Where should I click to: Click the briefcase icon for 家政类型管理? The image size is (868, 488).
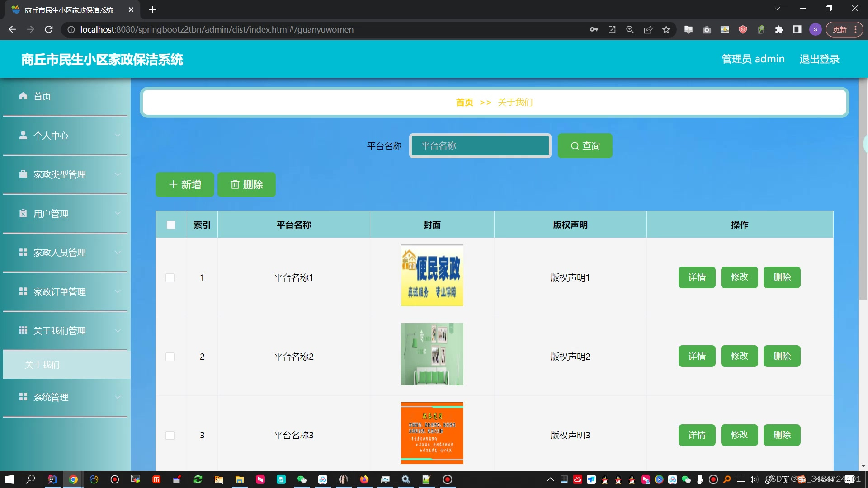[23, 174]
